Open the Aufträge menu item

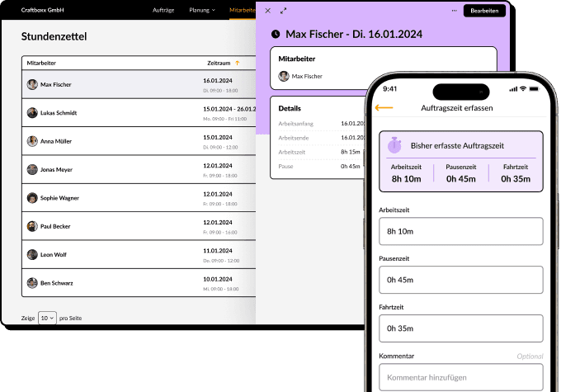(x=163, y=10)
